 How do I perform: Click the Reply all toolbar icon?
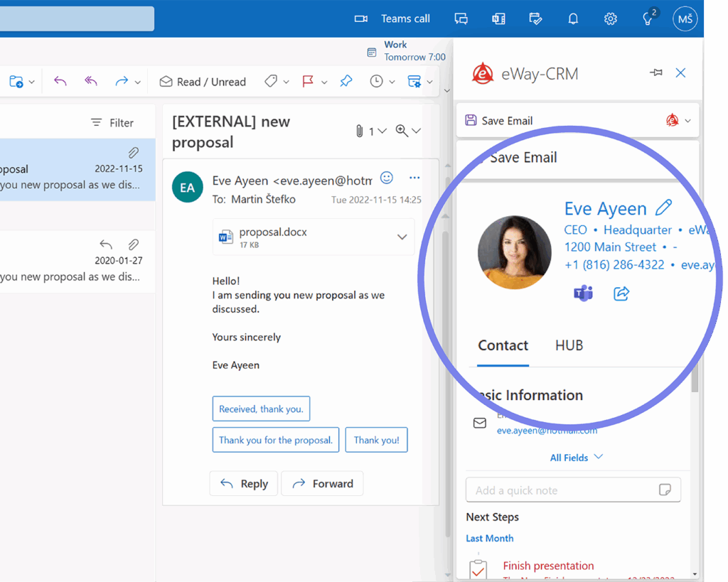point(91,82)
